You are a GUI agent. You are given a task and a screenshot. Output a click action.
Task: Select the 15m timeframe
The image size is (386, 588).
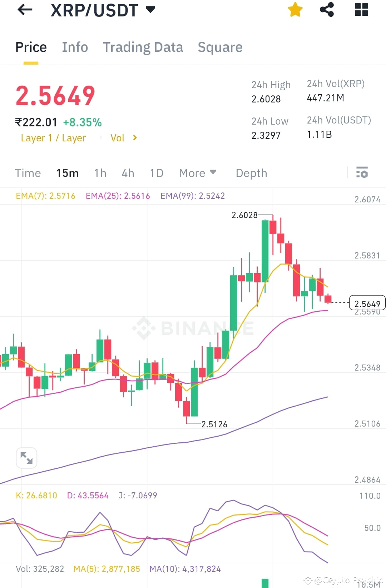click(x=68, y=173)
